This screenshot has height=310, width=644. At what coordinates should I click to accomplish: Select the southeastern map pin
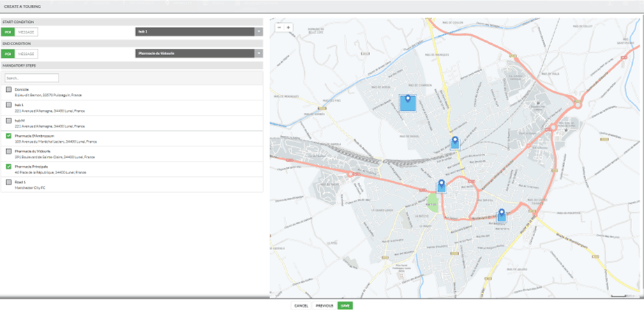[x=501, y=215]
